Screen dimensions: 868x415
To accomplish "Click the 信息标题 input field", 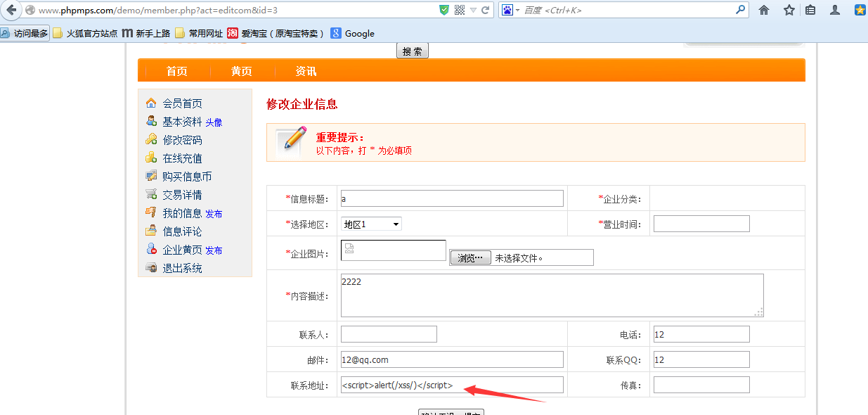I will (x=452, y=198).
